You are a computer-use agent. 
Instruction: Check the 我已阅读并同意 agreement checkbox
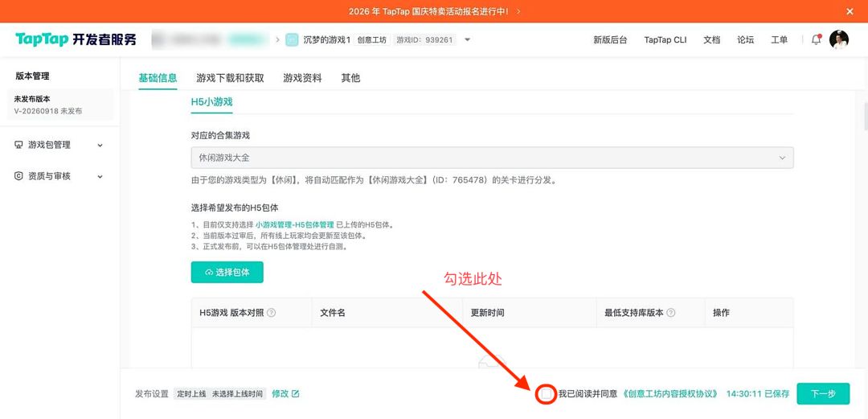(x=547, y=394)
